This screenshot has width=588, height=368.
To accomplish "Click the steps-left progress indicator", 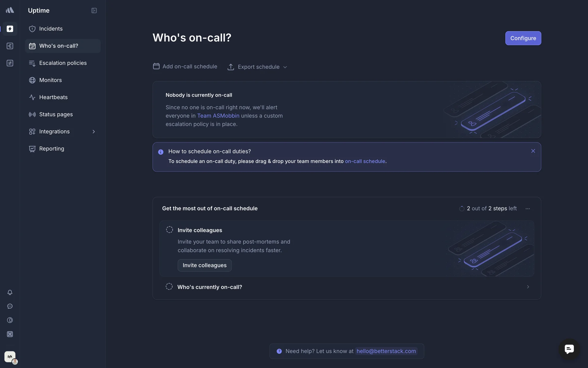I will (x=488, y=209).
